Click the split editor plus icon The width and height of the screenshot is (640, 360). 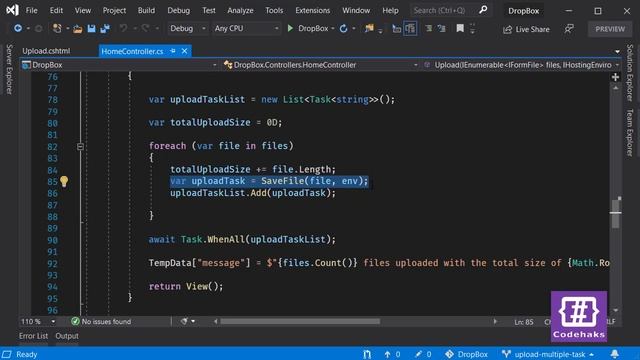coord(615,77)
